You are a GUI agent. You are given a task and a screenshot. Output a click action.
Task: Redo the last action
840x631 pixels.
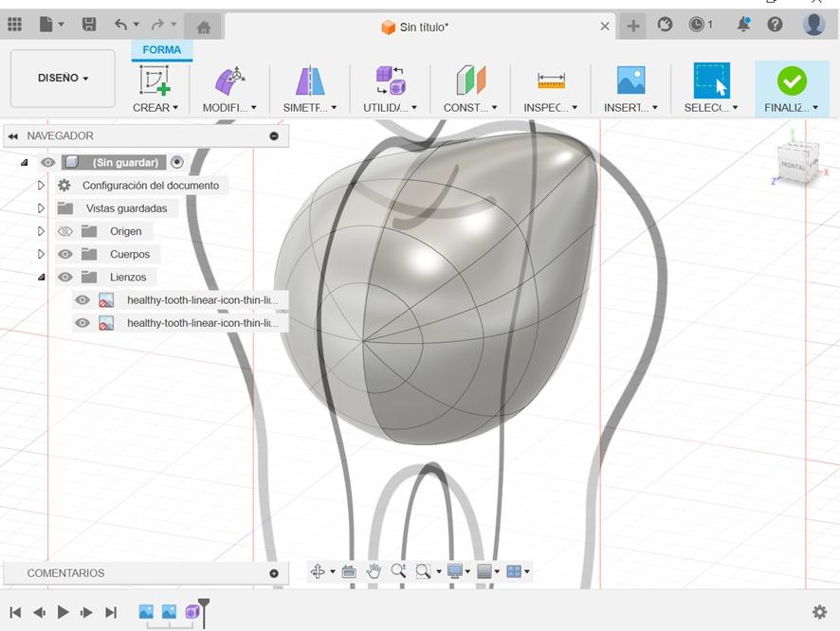pos(158,25)
